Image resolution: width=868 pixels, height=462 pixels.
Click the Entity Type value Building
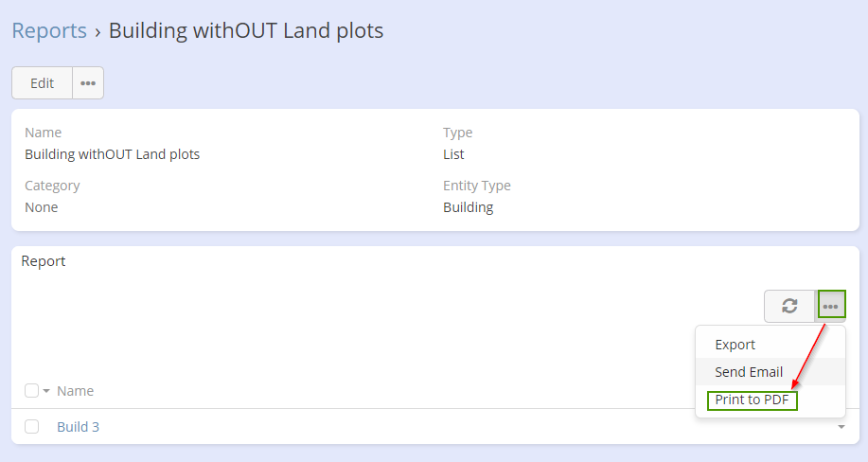[x=468, y=207]
